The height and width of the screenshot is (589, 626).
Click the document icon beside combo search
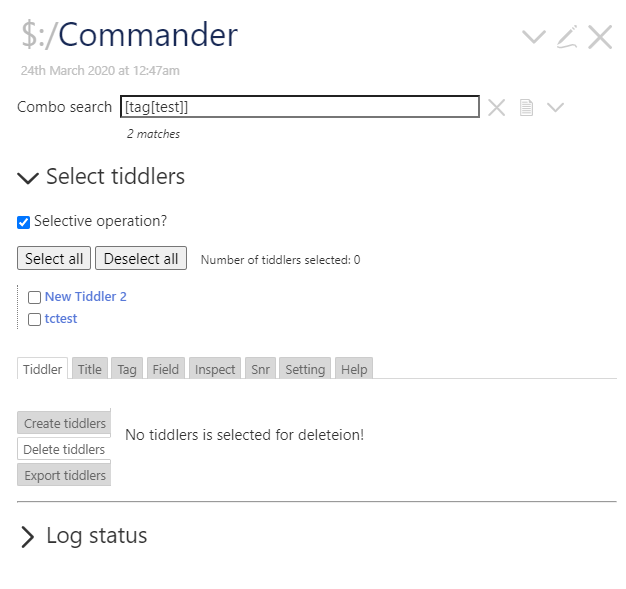526,107
